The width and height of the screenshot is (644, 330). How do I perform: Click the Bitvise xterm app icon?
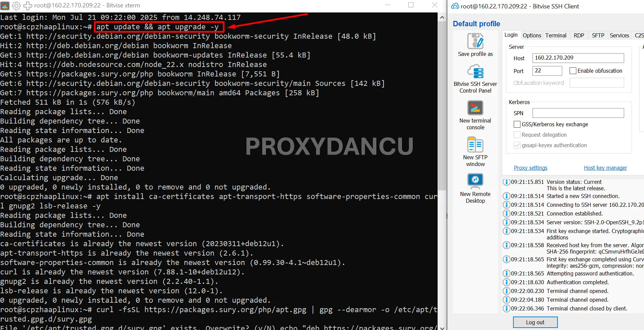coord(5,5)
